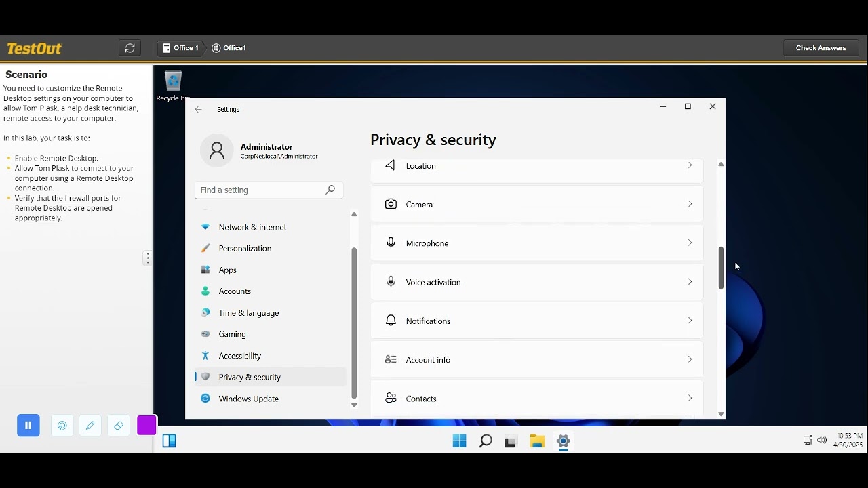Click the main pane vertical scrollbar thumb
The width and height of the screenshot is (868, 488).
coord(721,268)
